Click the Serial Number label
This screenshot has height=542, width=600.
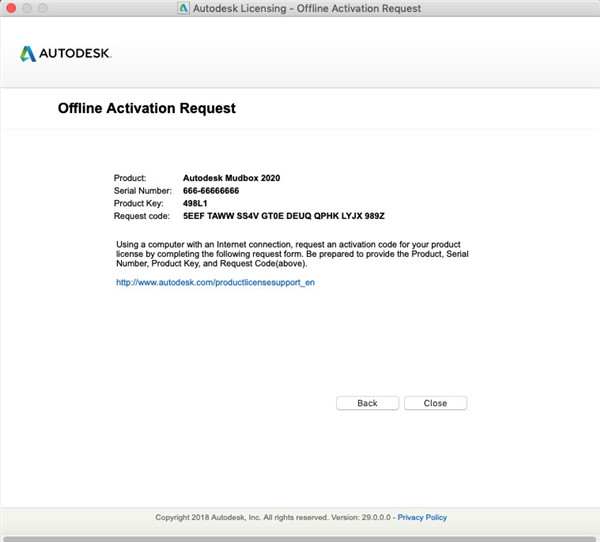tap(144, 190)
